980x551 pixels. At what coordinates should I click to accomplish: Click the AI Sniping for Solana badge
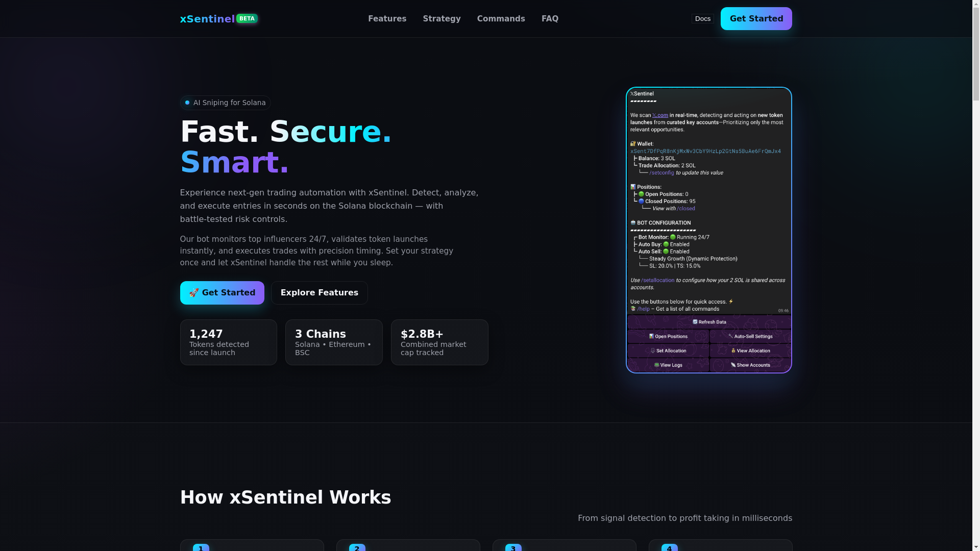pos(225,103)
